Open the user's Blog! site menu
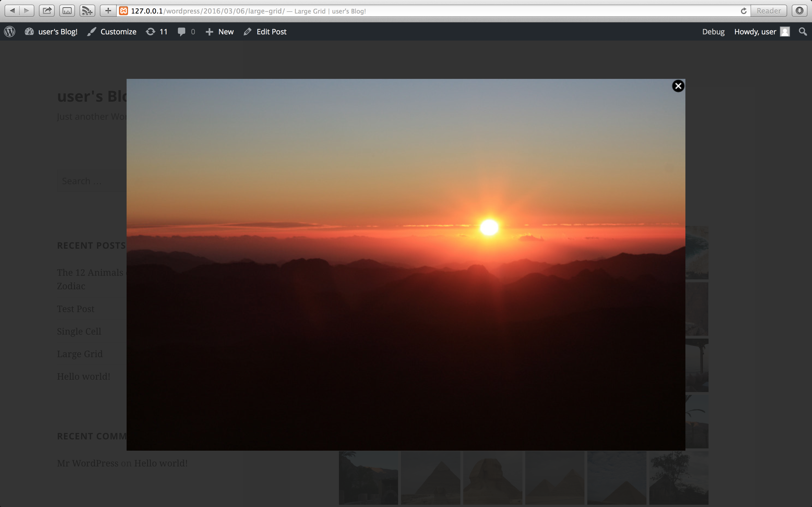This screenshot has height=507, width=812. click(51, 32)
